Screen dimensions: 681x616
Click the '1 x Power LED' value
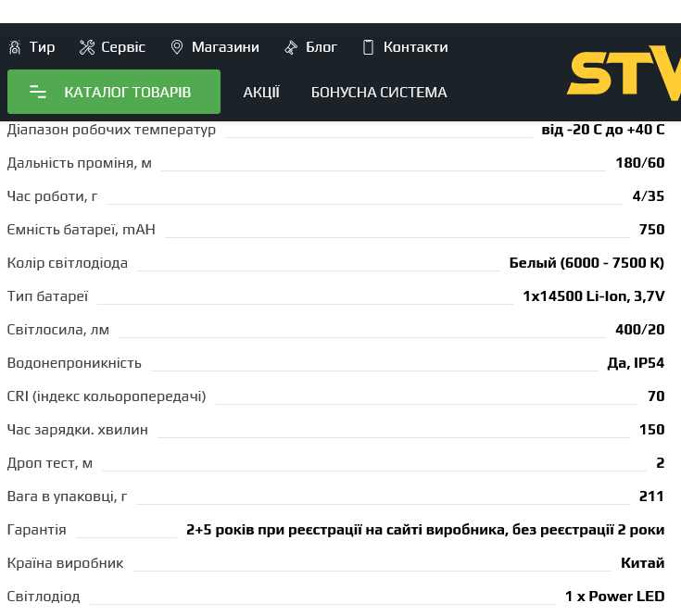614,597
